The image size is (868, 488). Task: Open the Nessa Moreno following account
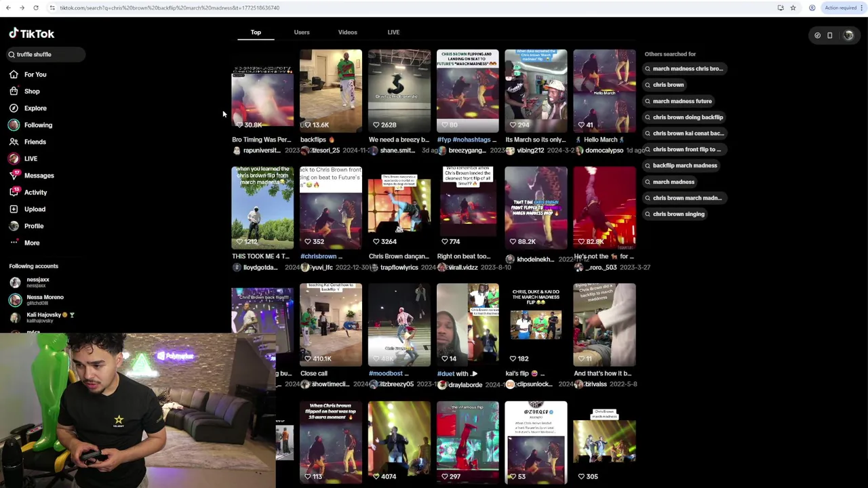37,300
